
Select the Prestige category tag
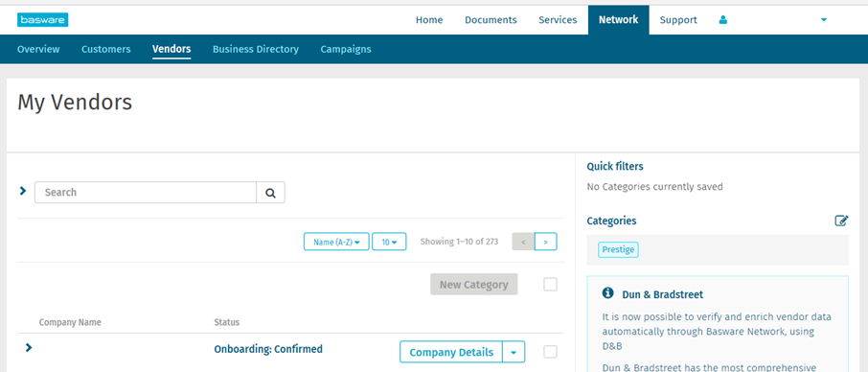click(618, 249)
